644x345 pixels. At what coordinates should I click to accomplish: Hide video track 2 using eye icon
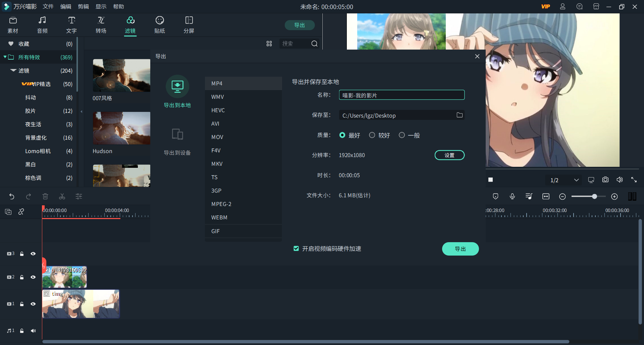tap(33, 277)
